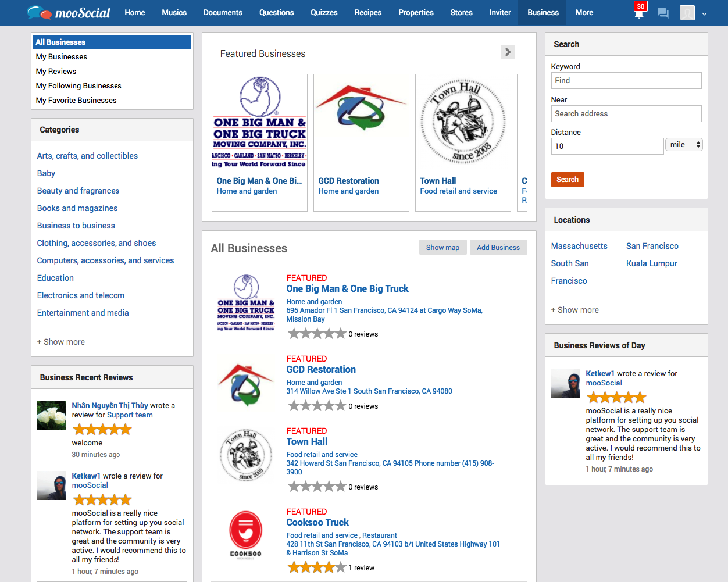Click Cooksoo Truck list logo
Viewport: 728px width, 582px height.
245,537
